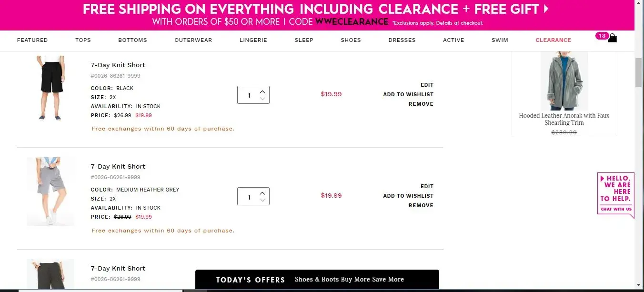Click the grey short quantity field
This screenshot has width=644, height=292.
249,197
